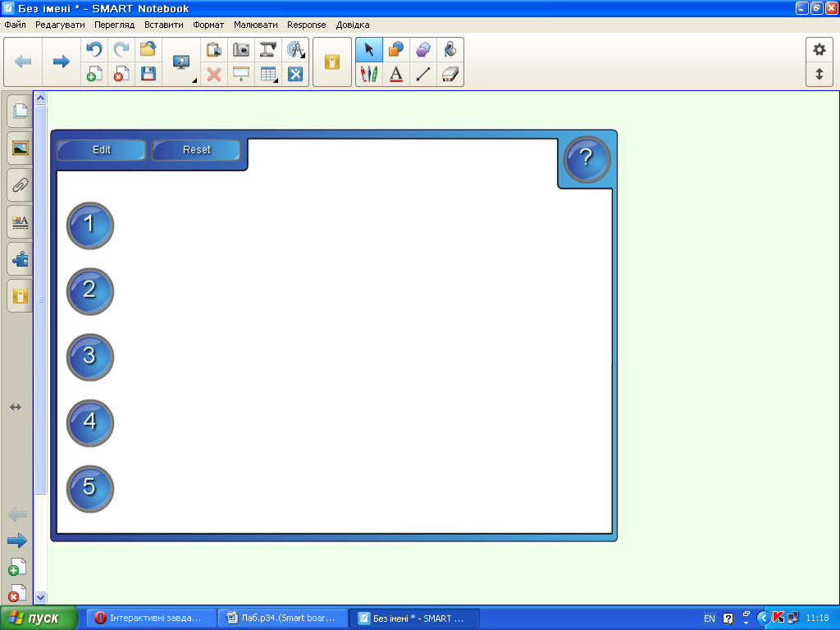Click the vertical scrollbar up arrow

tap(41, 98)
